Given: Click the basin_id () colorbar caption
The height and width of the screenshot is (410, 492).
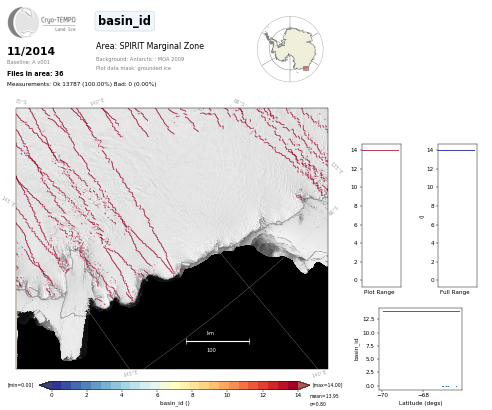Looking at the screenshot, I should point(175,403).
